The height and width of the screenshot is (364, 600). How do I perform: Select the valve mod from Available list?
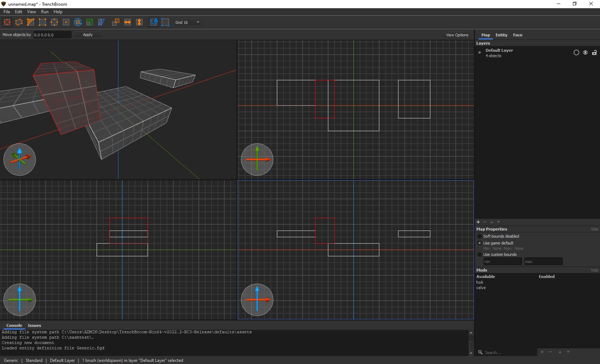pos(481,288)
